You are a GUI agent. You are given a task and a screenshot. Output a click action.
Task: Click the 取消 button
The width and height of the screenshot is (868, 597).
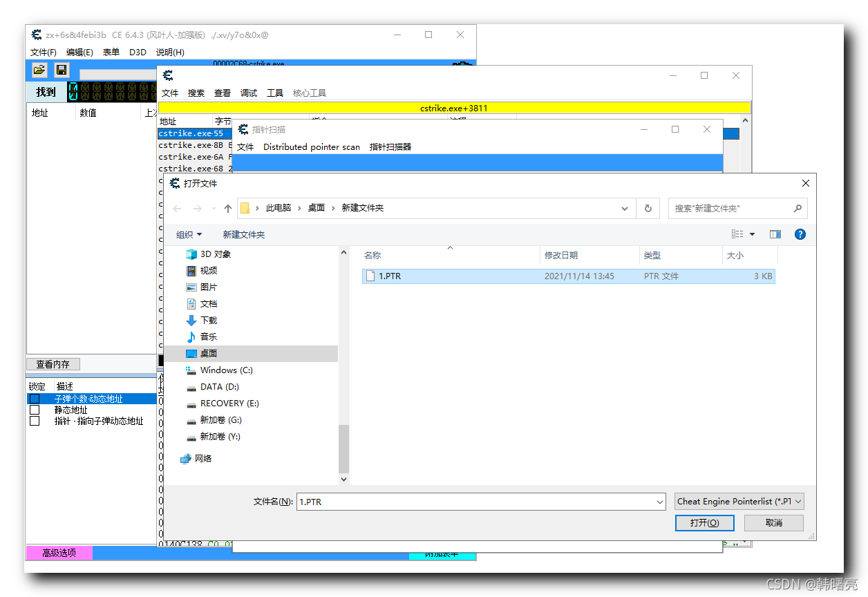pyautogui.click(x=774, y=523)
